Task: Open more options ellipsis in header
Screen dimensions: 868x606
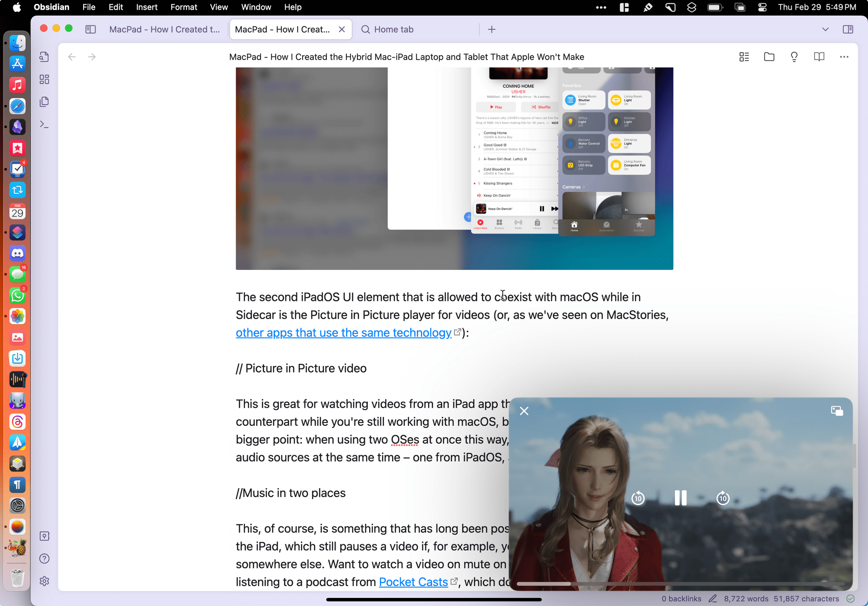Action: tap(844, 57)
